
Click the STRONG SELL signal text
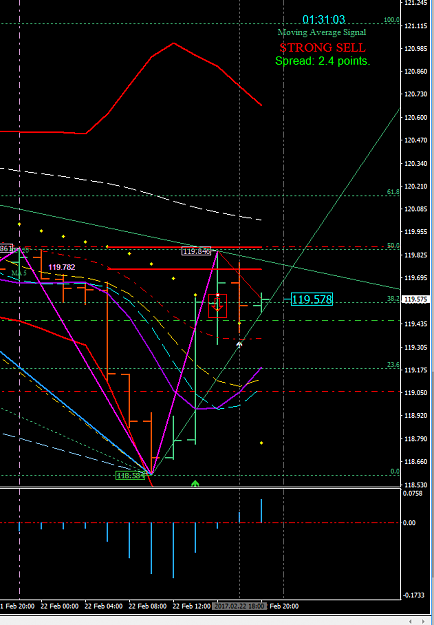pos(322,47)
